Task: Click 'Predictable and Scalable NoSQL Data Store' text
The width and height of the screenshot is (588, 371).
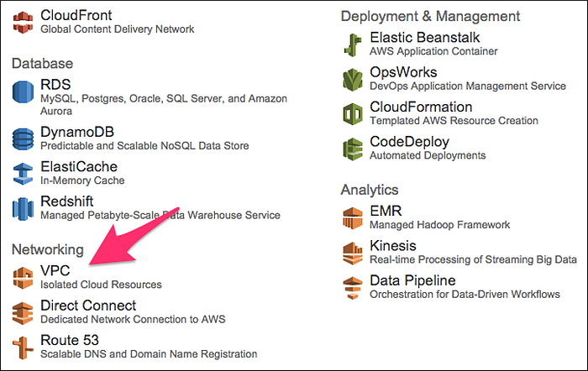Action: click(144, 146)
